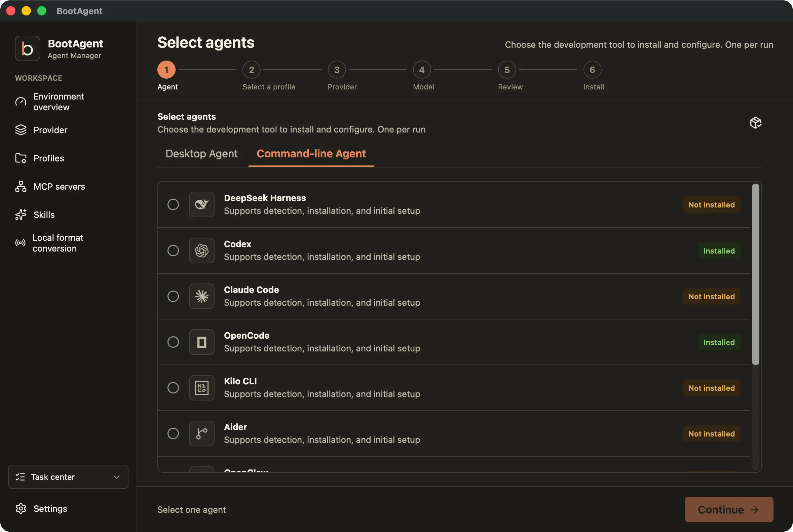Open the Profiles sidebar item
The image size is (793, 532).
click(x=68, y=158)
